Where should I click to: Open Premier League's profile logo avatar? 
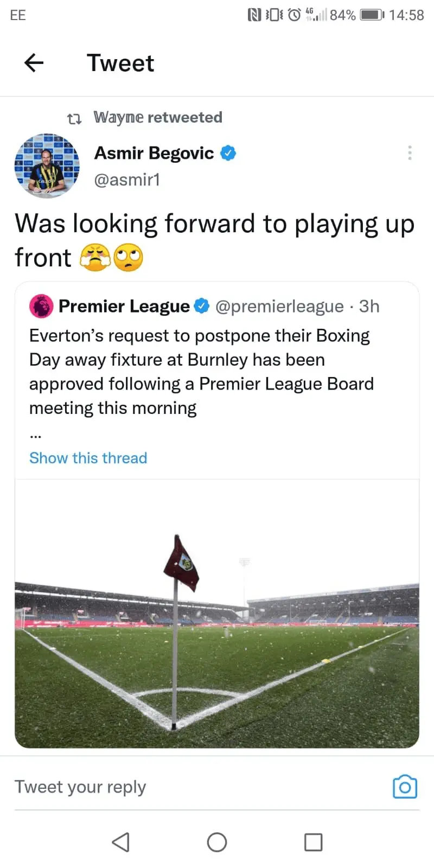pos(41,306)
